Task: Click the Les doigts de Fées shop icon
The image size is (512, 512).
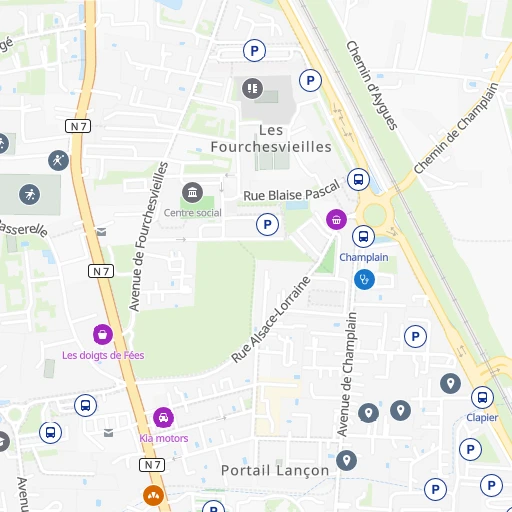Action: [x=103, y=334]
